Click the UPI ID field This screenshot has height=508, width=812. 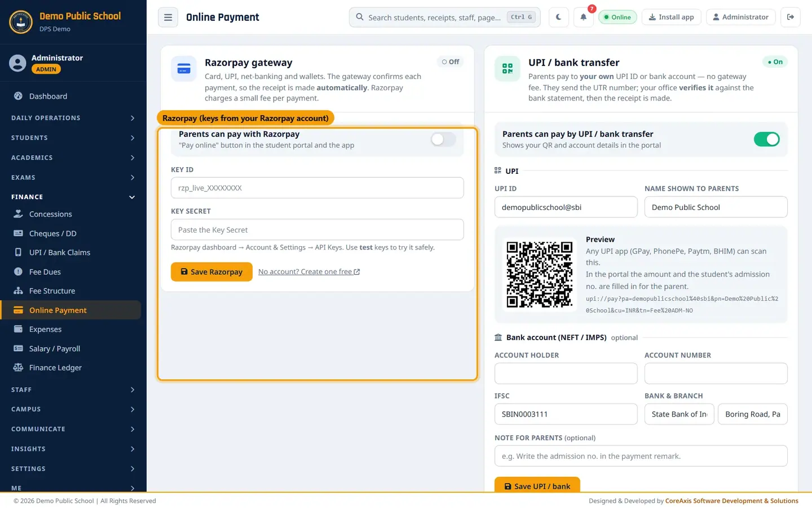tap(566, 207)
